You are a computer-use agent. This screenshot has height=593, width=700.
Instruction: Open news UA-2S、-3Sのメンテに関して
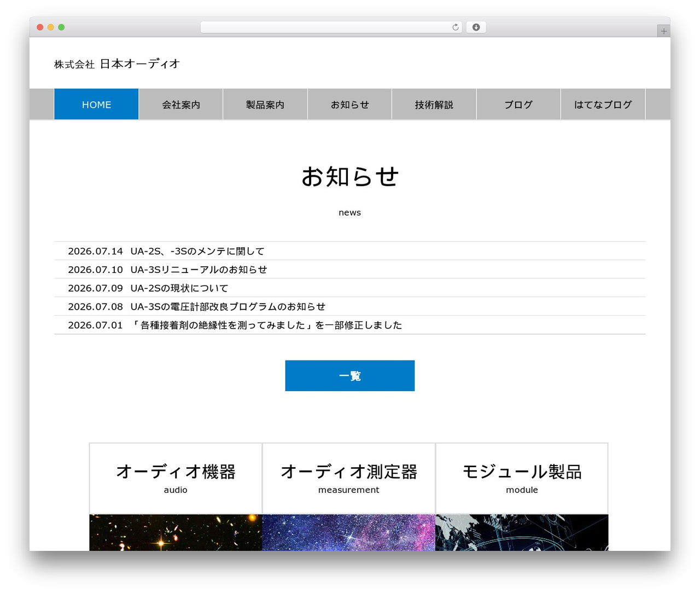tap(197, 251)
